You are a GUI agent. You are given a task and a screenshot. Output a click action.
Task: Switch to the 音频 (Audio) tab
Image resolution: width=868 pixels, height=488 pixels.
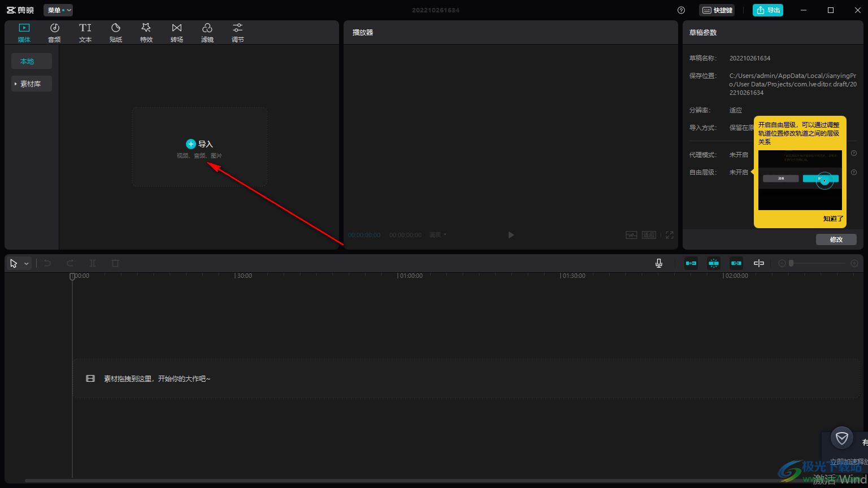[54, 33]
